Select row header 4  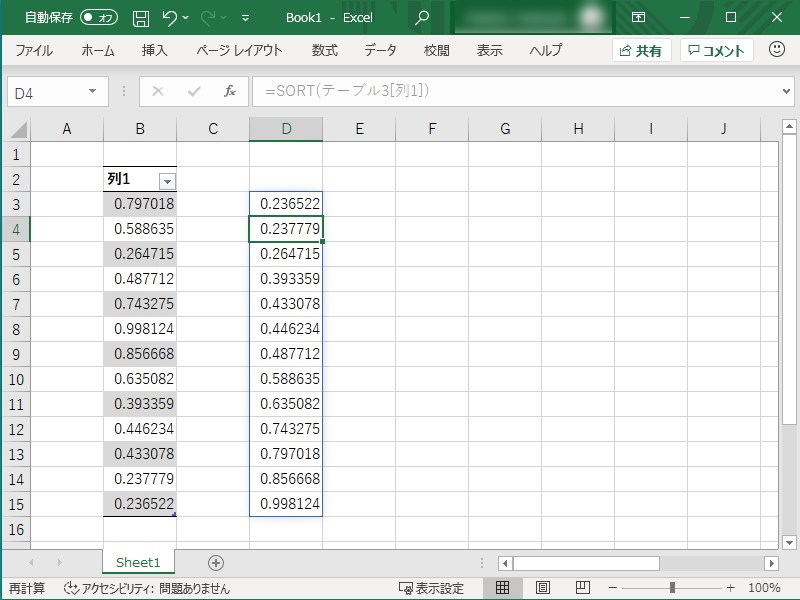16,230
